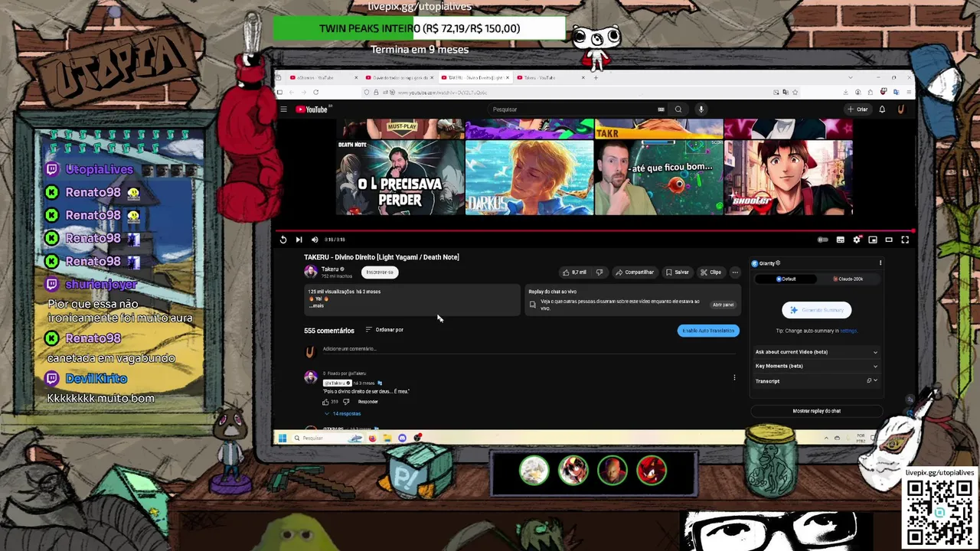This screenshot has width=980, height=551.
Task: Focus the Adicione um comentário field
Action: [528, 349]
